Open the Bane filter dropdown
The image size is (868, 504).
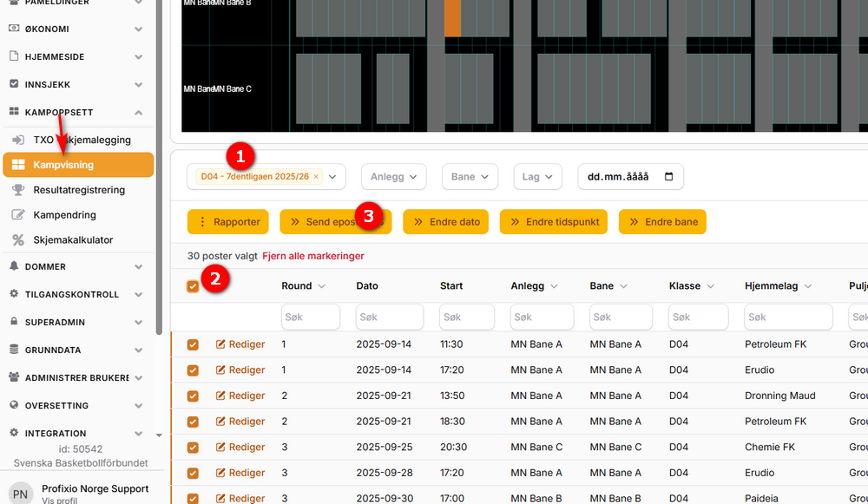click(x=470, y=176)
